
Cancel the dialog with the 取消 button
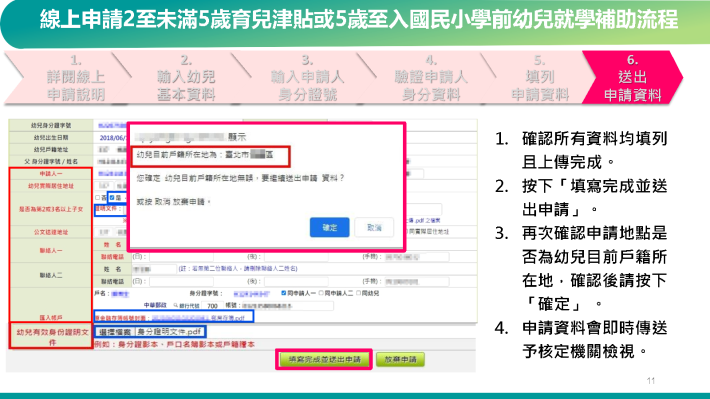[374, 227]
